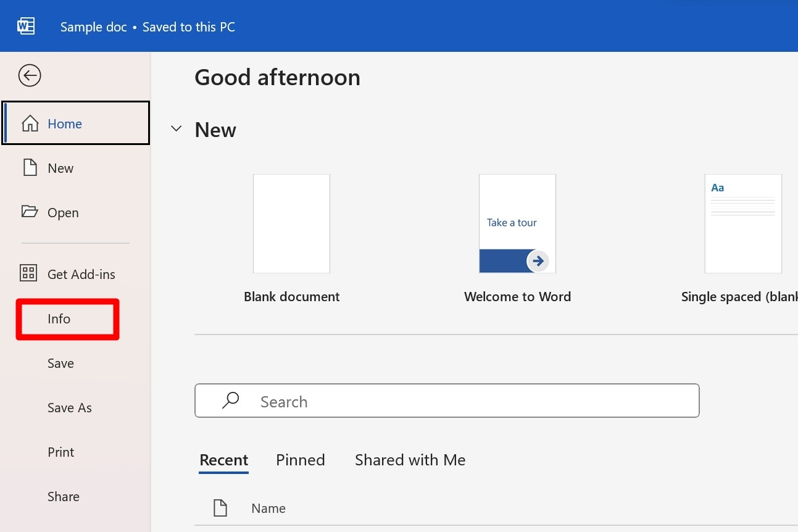798x532 pixels.
Task: Open the Print page
Action: [61, 452]
